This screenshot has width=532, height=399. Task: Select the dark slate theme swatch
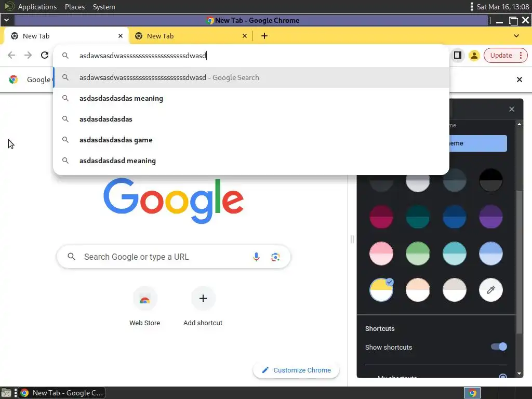tap(454, 183)
